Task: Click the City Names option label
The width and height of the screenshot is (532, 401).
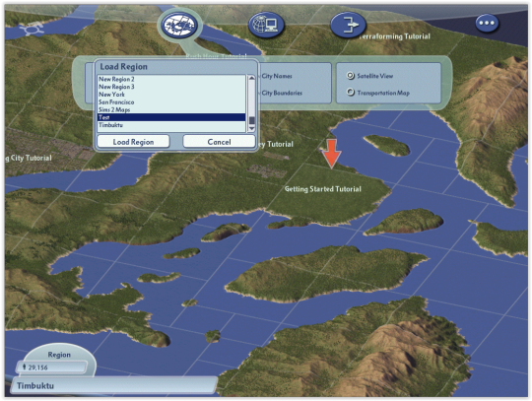Action: click(x=277, y=76)
